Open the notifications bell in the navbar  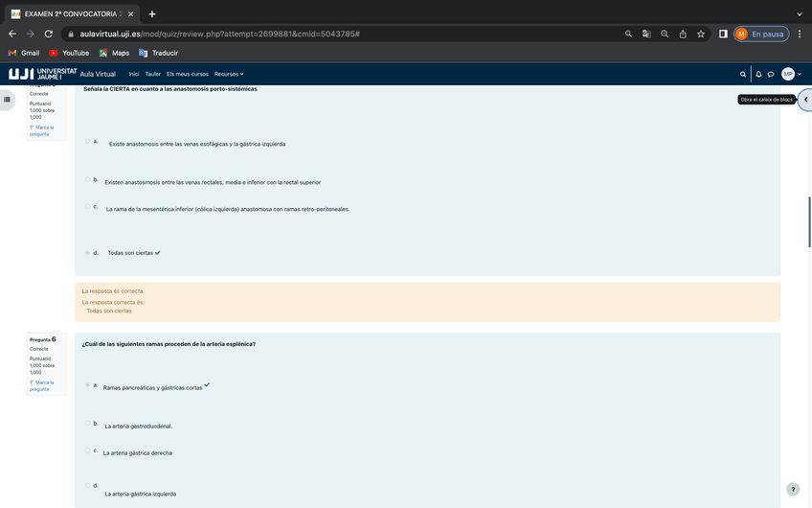coord(758,74)
